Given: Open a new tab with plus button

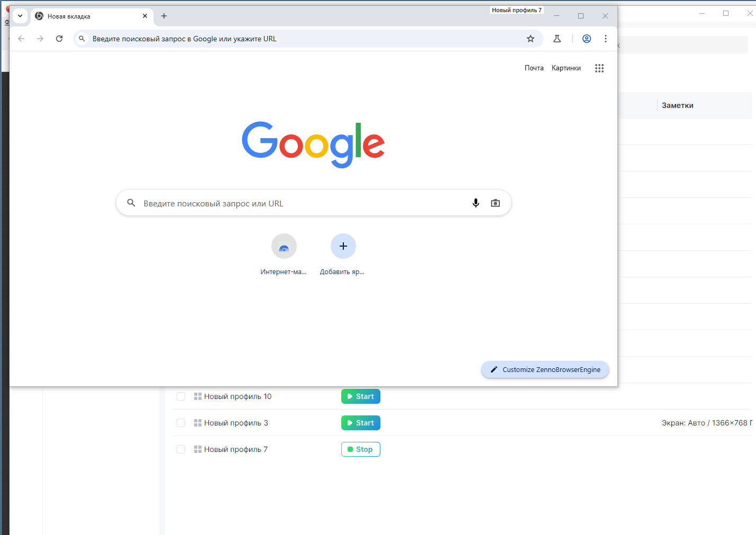Looking at the screenshot, I should [164, 16].
